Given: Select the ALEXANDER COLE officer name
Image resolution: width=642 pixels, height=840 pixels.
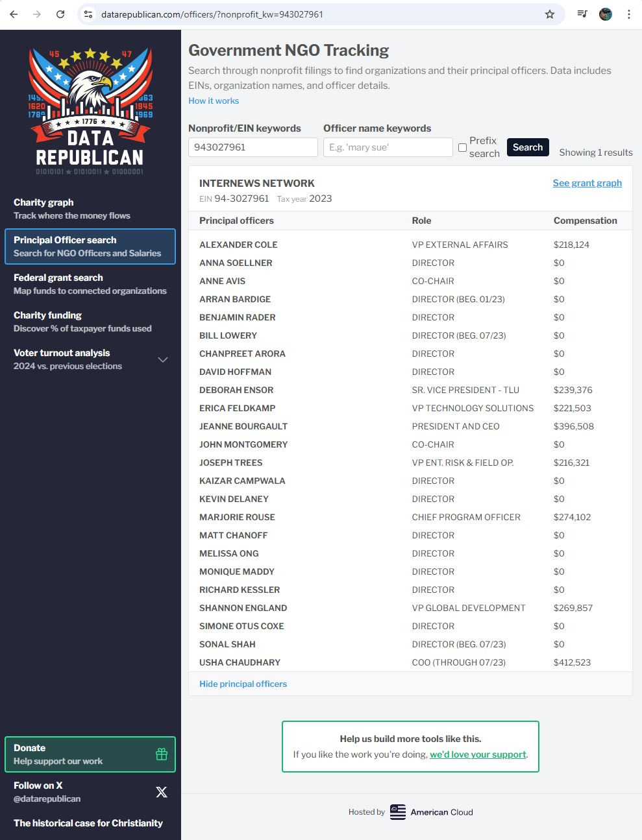Looking at the screenshot, I should (x=238, y=245).
